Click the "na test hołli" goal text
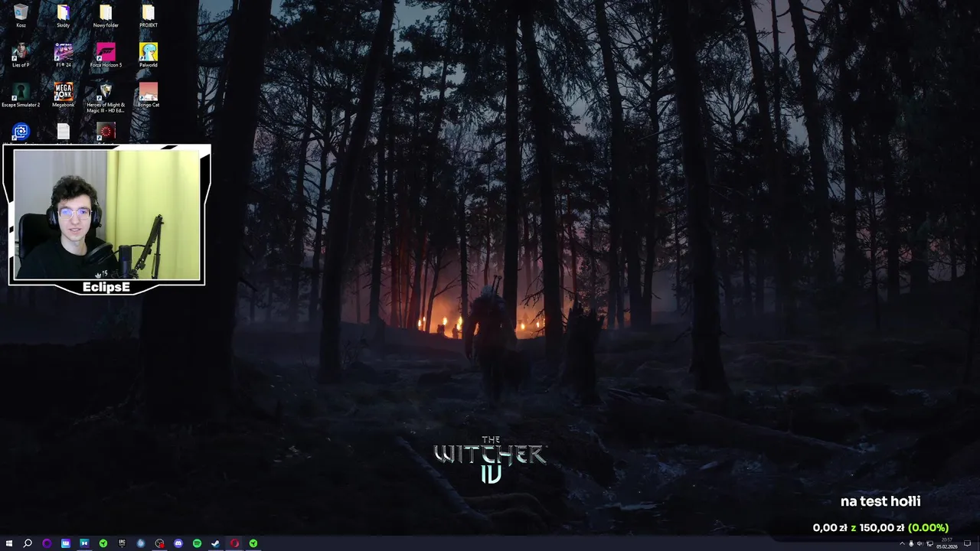 pyautogui.click(x=880, y=502)
